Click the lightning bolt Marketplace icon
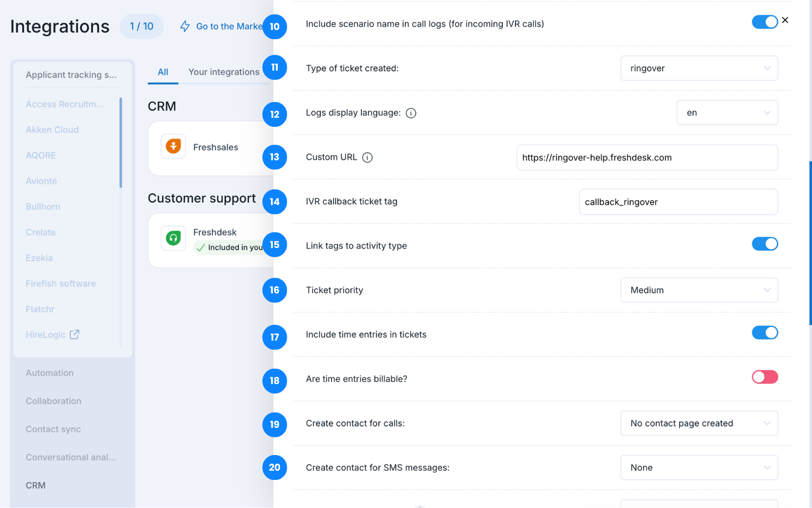 (x=185, y=26)
